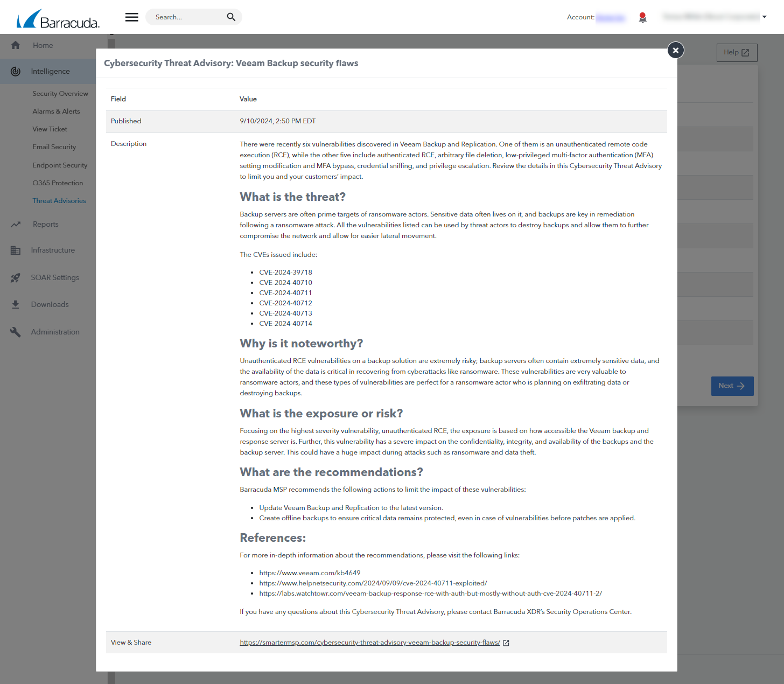Viewport: 784px width, 684px height.
Task: Click 'What are the recommendations?' heading
Action: point(331,472)
